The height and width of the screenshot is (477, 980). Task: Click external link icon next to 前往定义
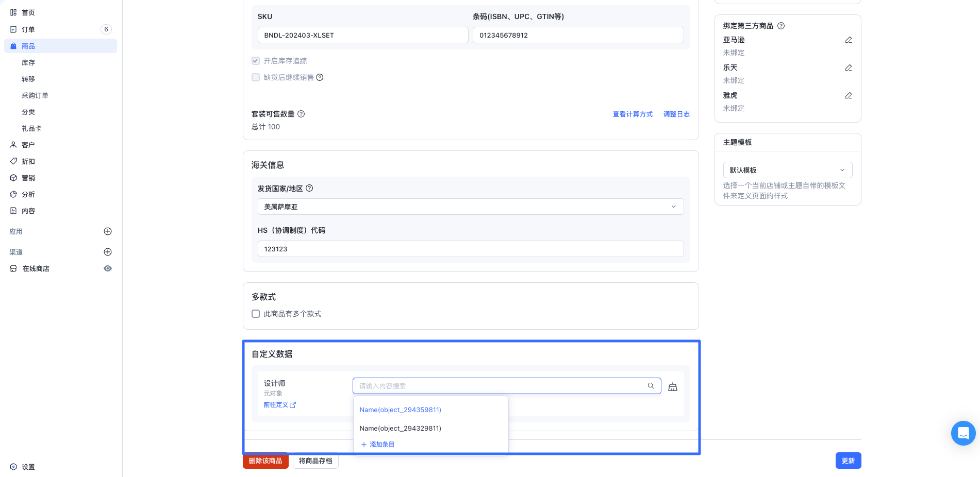pyautogui.click(x=293, y=405)
